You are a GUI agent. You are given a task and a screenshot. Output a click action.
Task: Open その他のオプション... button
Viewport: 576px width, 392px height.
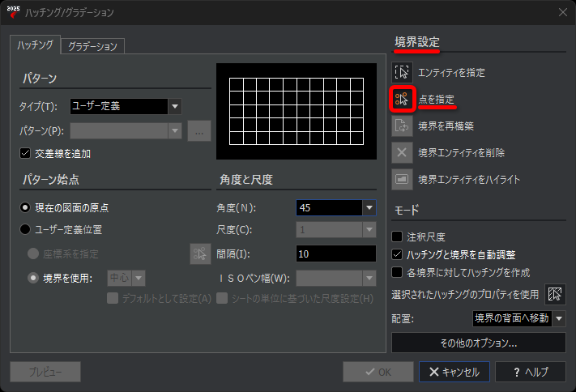click(x=479, y=343)
